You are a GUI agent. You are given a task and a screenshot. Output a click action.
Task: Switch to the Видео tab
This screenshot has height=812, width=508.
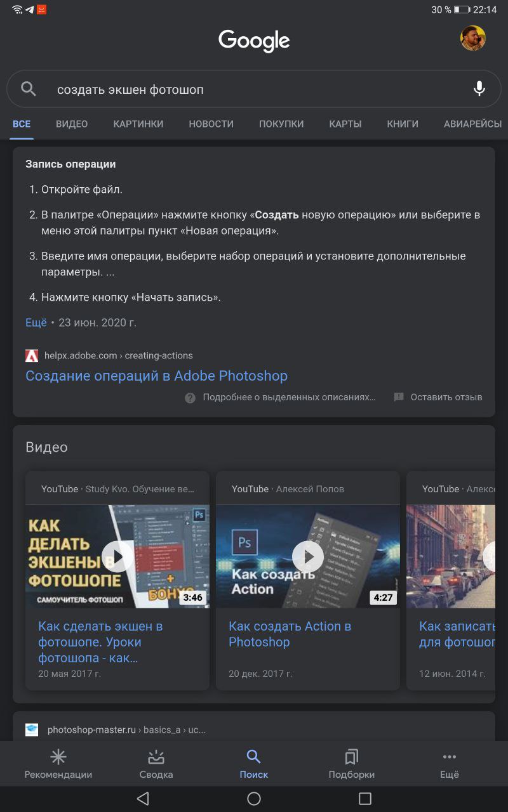[72, 124]
